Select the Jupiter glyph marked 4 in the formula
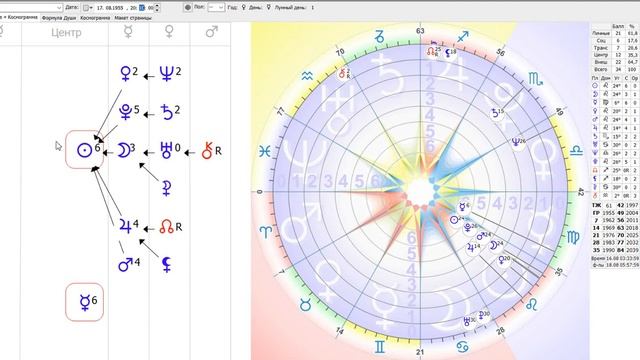Screen dimensions: 640x360 click(x=125, y=225)
